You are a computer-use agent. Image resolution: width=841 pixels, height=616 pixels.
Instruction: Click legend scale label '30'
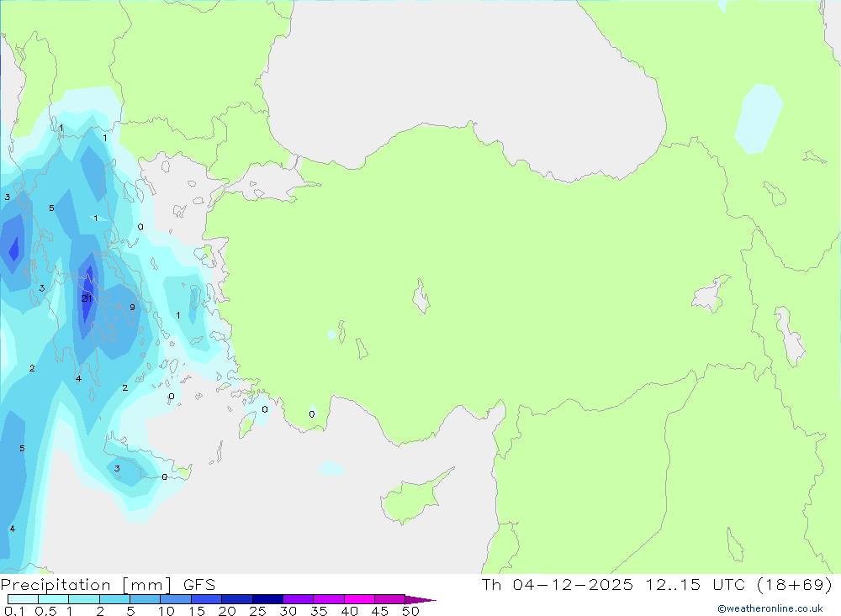(x=288, y=611)
